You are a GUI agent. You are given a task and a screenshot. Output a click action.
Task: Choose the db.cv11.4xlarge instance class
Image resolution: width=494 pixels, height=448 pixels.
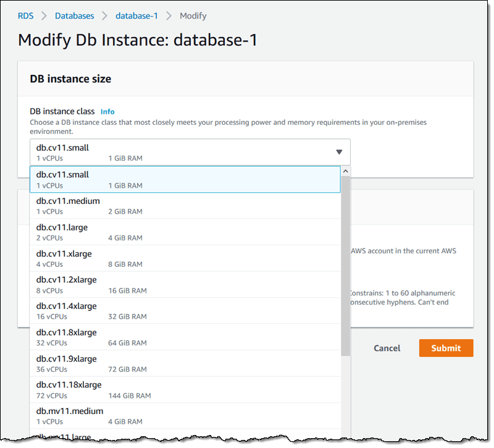(x=185, y=311)
